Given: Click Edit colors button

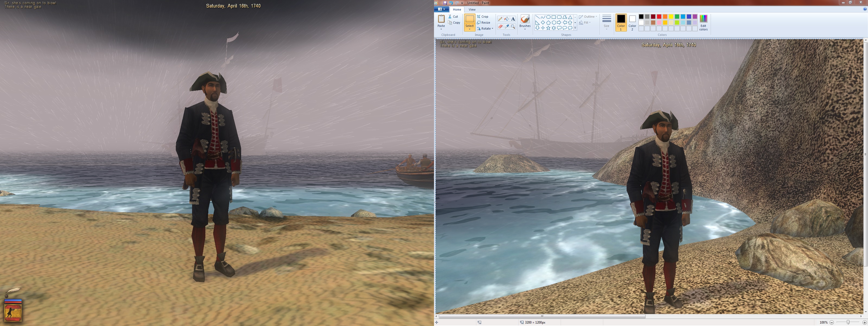Looking at the screenshot, I should coord(703,23).
